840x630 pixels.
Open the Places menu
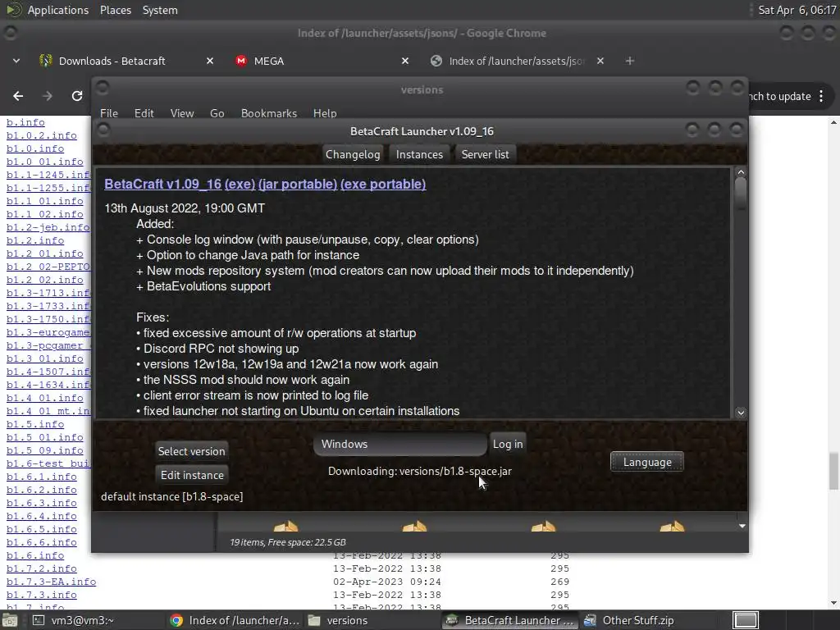tap(115, 10)
